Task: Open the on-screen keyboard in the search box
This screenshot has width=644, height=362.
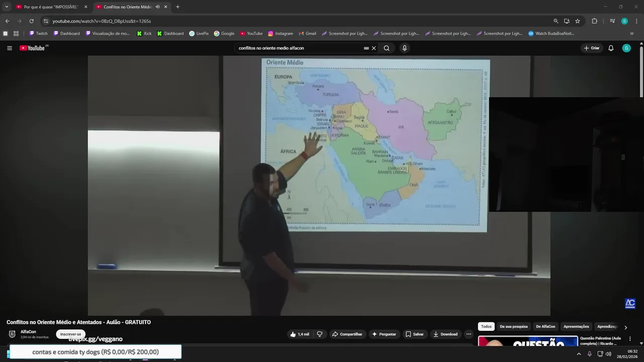Action: pyautogui.click(x=366, y=48)
